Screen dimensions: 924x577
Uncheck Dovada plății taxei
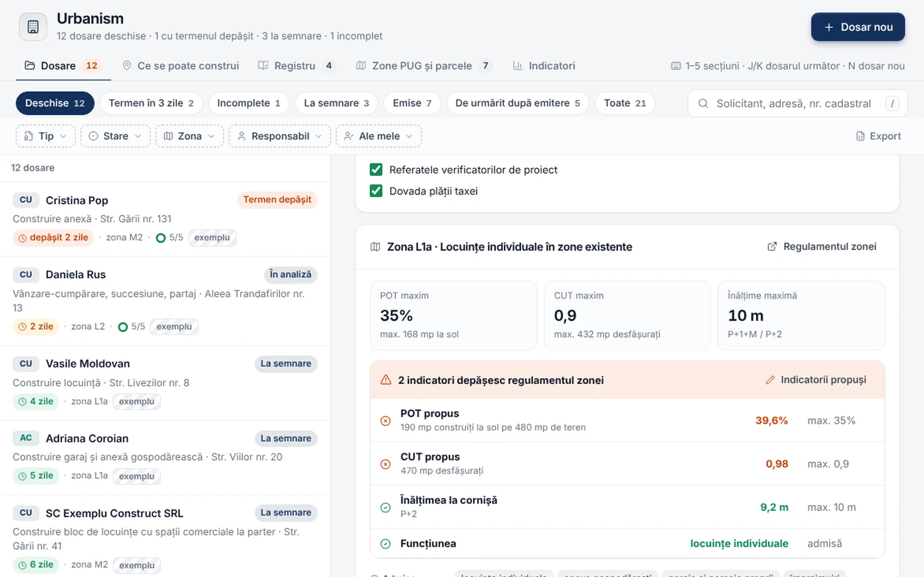pos(376,191)
